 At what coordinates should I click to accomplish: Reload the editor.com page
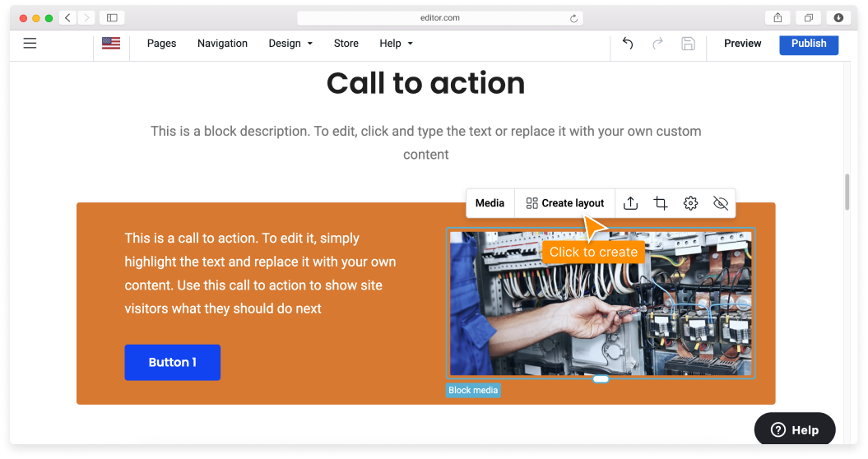pyautogui.click(x=573, y=18)
